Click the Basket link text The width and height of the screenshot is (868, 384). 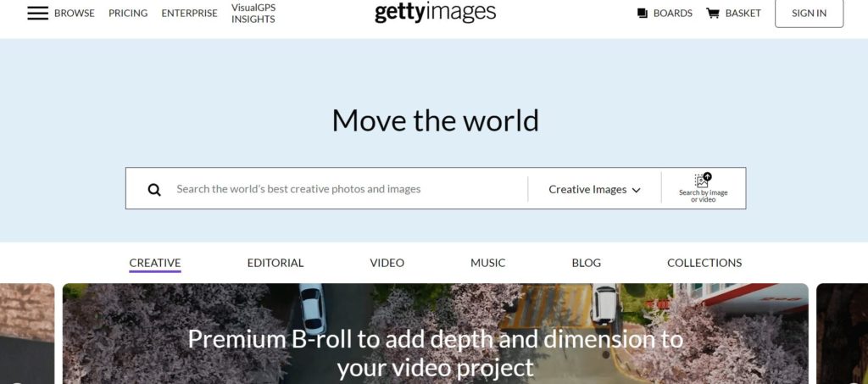(x=743, y=14)
